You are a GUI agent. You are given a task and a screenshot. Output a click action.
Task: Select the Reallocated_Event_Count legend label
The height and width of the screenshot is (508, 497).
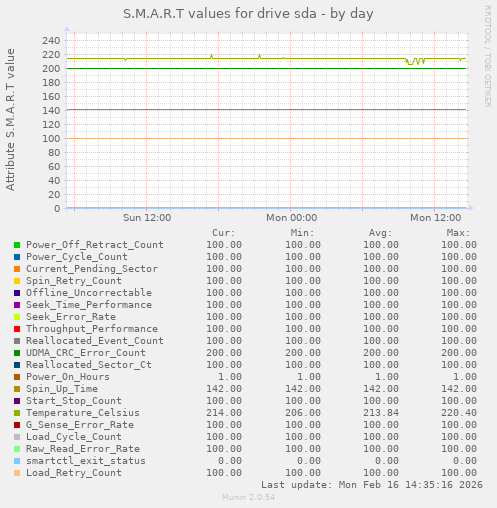click(95, 341)
